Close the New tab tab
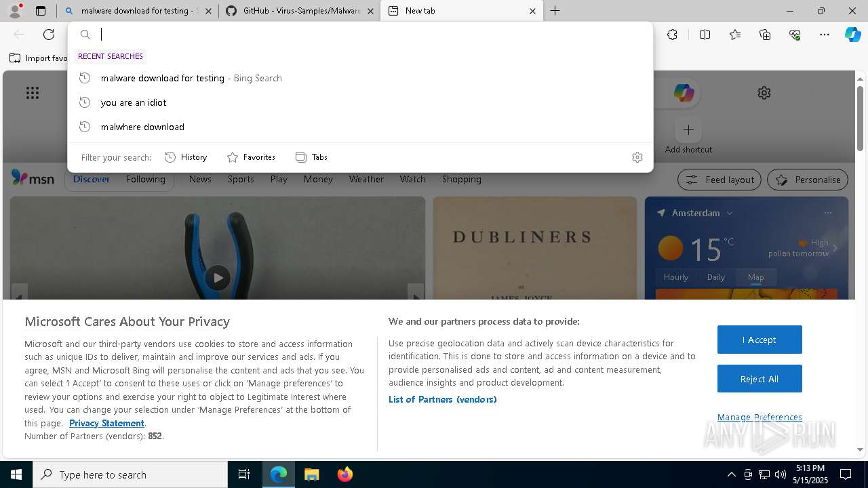This screenshot has height=488, width=868. pyautogui.click(x=532, y=11)
